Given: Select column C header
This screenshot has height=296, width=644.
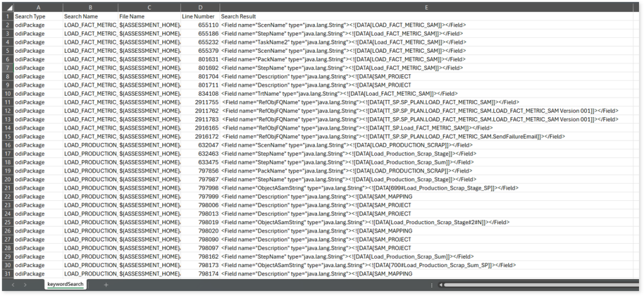Looking at the screenshot, I should (x=149, y=7).
